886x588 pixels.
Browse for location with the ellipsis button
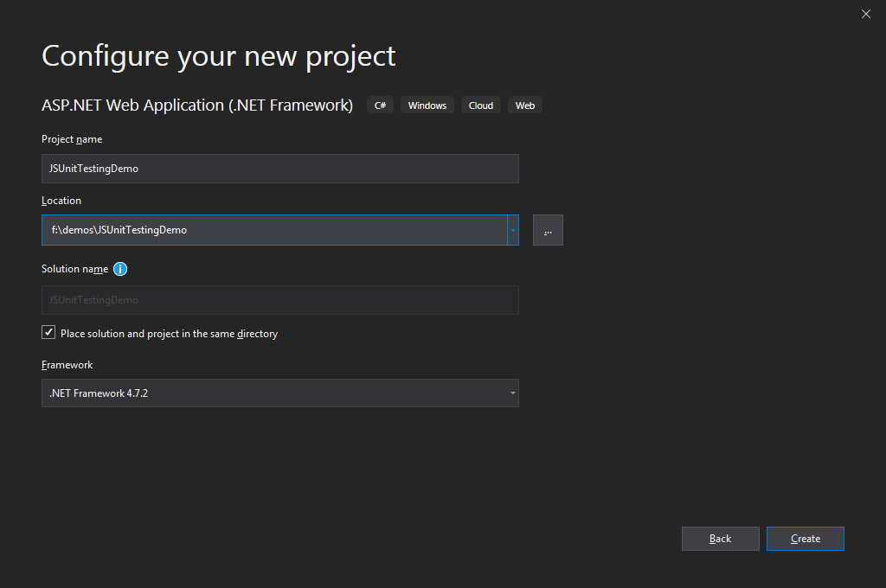tap(548, 230)
